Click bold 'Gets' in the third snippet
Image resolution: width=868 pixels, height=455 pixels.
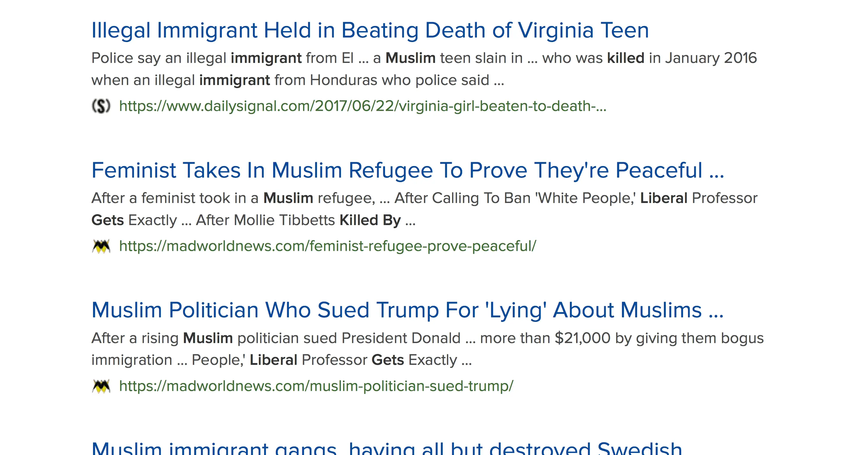click(x=387, y=360)
